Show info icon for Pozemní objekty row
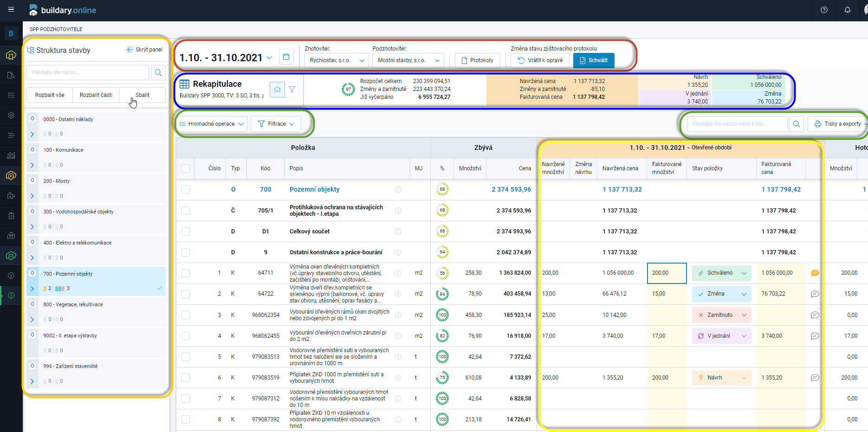The image size is (868, 432). (398, 189)
